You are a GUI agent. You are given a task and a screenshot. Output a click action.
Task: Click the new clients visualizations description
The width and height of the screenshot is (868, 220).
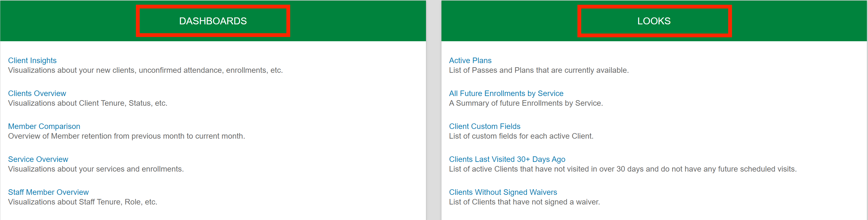pos(145,70)
